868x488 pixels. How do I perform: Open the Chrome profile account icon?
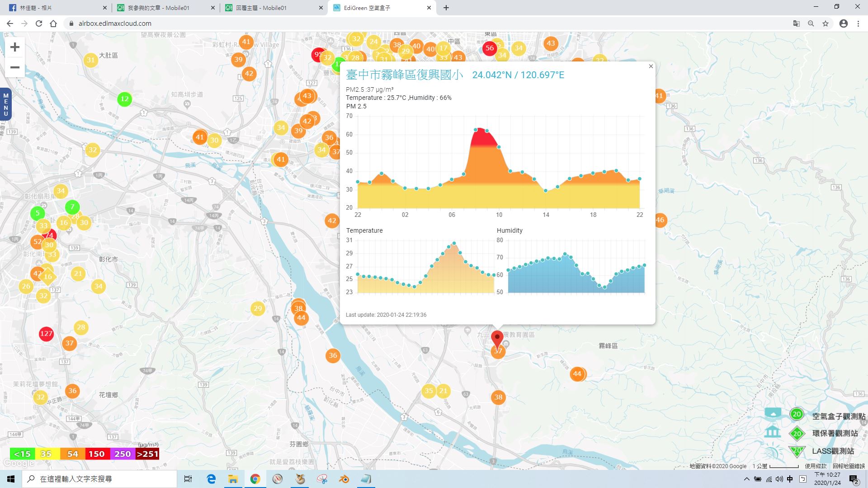pyautogui.click(x=844, y=23)
